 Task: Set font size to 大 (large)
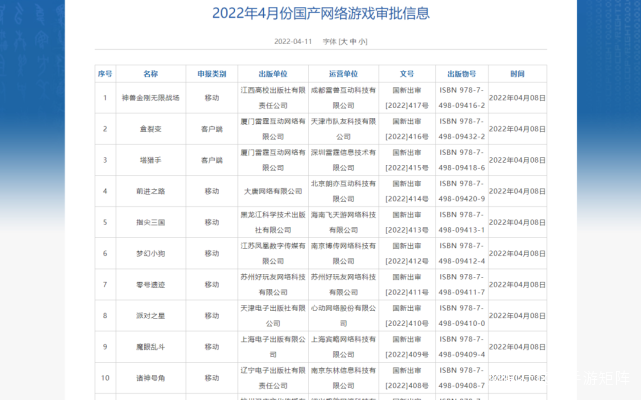(x=344, y=42)
